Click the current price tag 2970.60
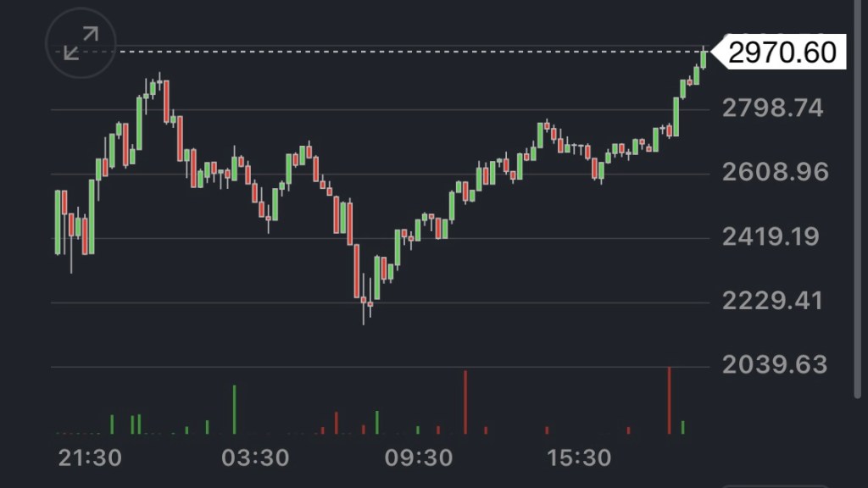The width and height of the screenshot is (868, 488). (782, 53)
